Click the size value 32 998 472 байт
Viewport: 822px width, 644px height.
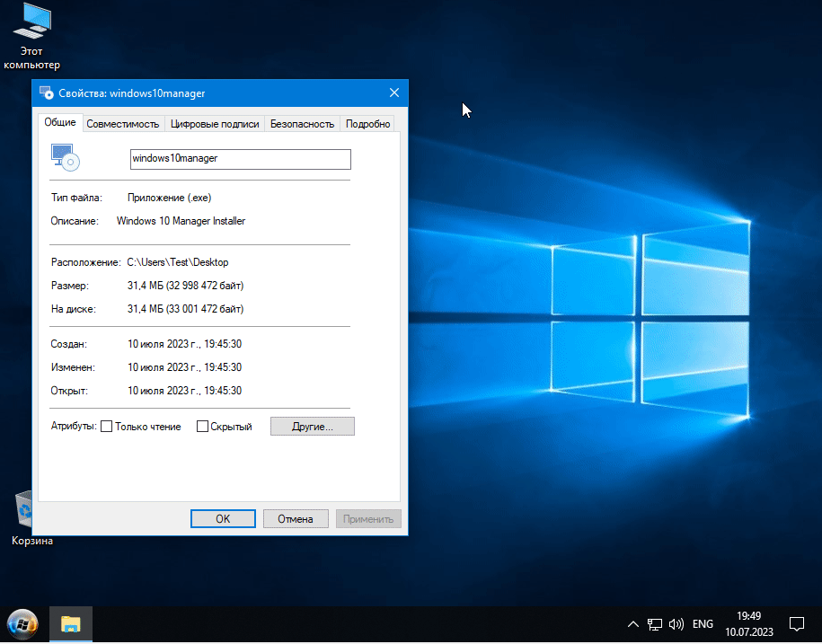coord(205,286)
